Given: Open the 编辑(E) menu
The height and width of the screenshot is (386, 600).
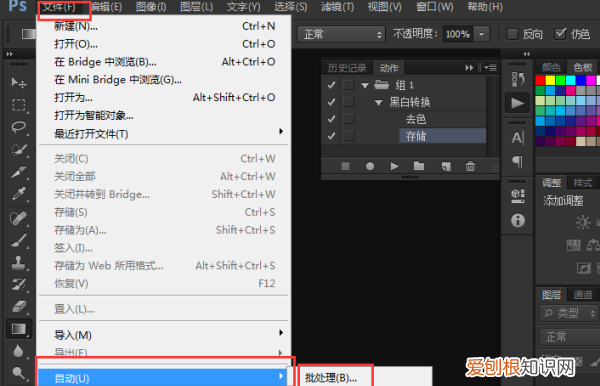Looking at the screenshot, I should point(106,7).
